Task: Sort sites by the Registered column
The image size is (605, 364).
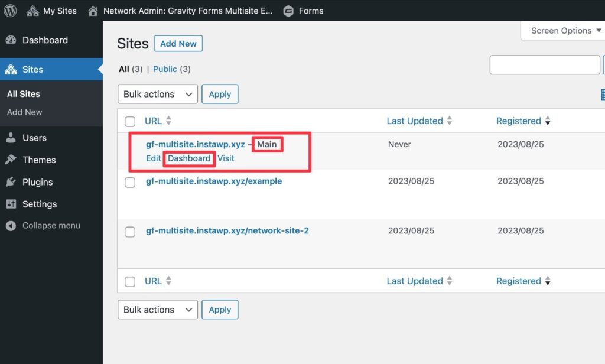Action: 519,121
